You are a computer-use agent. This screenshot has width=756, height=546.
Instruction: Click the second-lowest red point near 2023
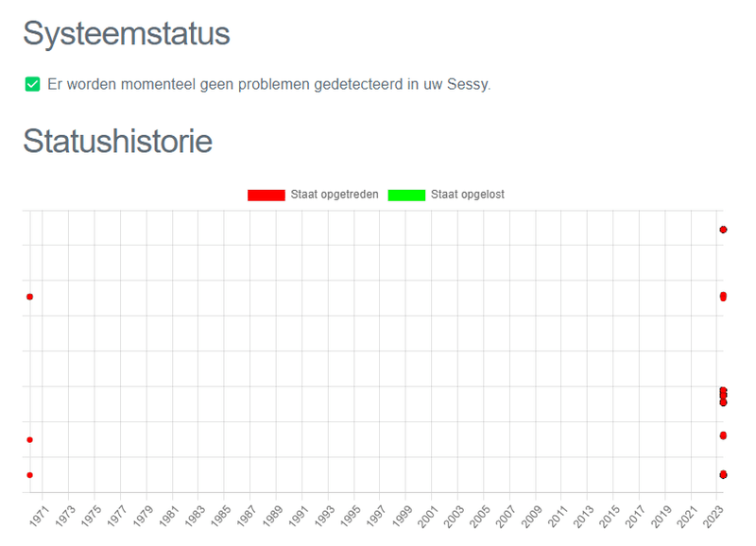[x=723, y=435]
